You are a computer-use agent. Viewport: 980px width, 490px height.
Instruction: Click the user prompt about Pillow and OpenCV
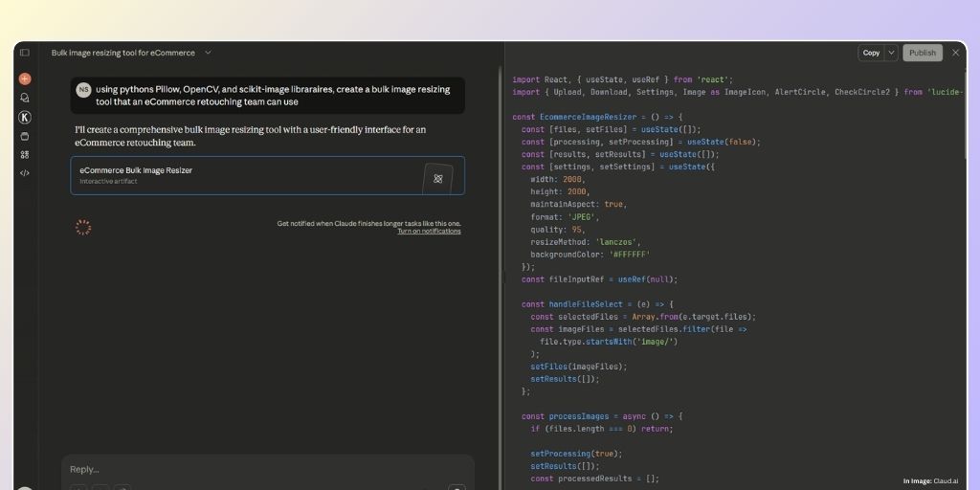(x=273, y=95)
